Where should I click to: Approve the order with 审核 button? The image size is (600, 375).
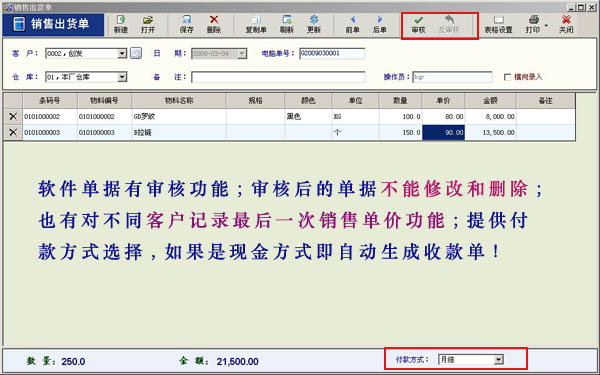418,24
